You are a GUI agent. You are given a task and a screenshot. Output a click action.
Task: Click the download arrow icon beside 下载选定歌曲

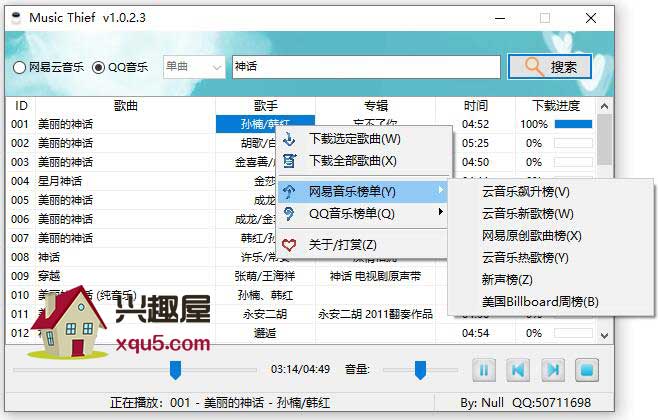click(289, 139)
